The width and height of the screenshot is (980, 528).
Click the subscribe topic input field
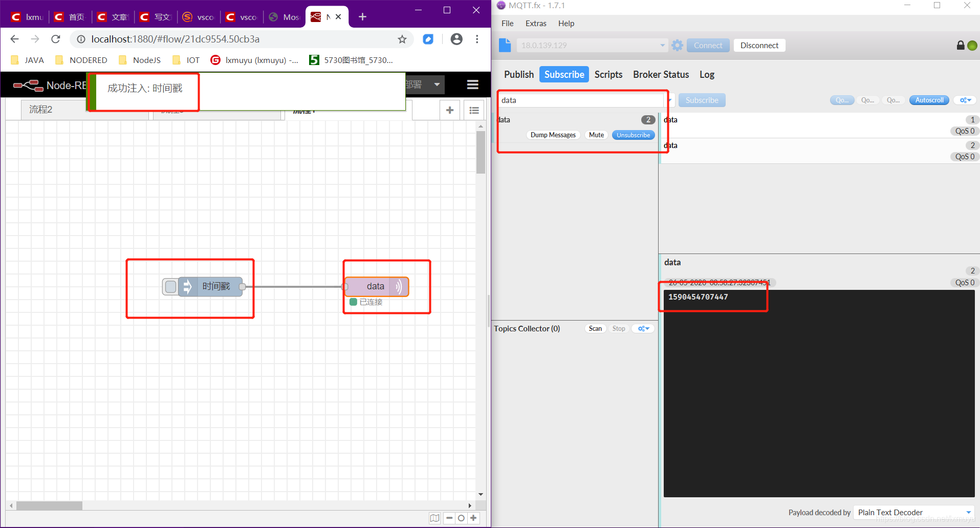pos(582,100)
